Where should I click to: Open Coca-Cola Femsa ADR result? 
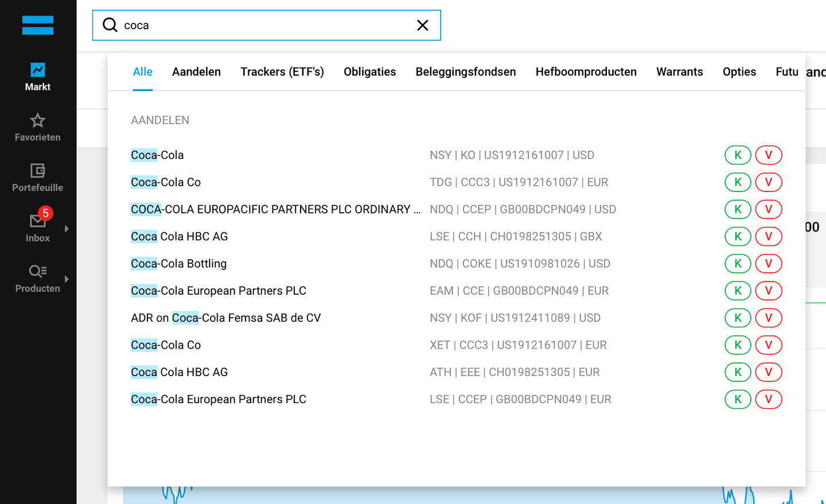tap(225, 318)
